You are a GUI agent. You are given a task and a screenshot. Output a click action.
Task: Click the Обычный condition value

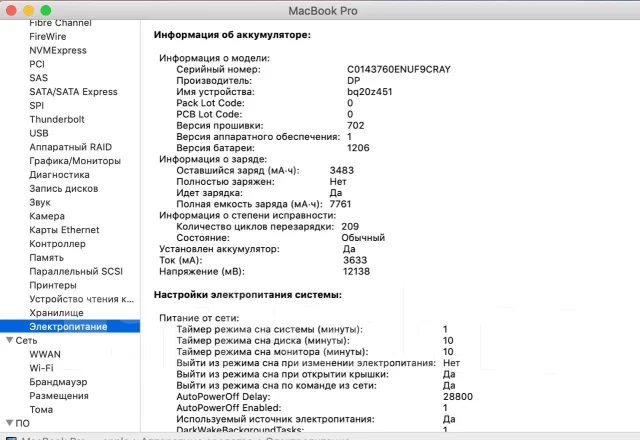coord(363,238)
